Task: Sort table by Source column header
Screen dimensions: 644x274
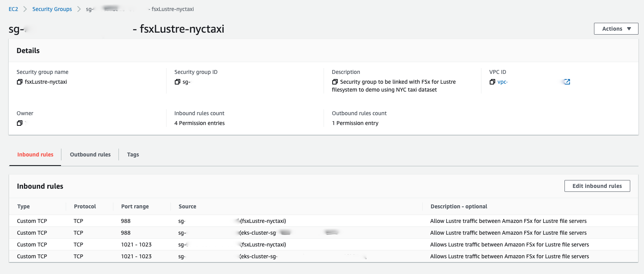Action: click(x=187, y=206)
